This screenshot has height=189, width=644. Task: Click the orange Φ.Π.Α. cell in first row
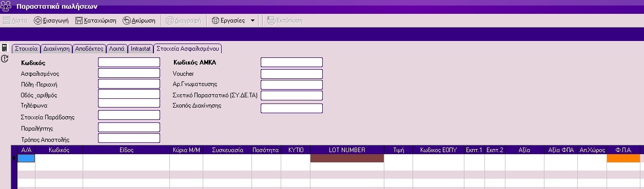(x=623, y=158)
